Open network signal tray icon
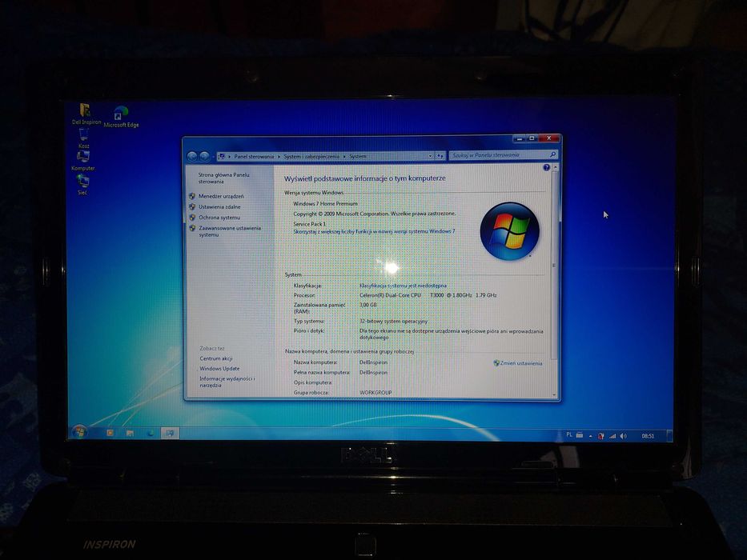The image size is (747, 560). 612,436
